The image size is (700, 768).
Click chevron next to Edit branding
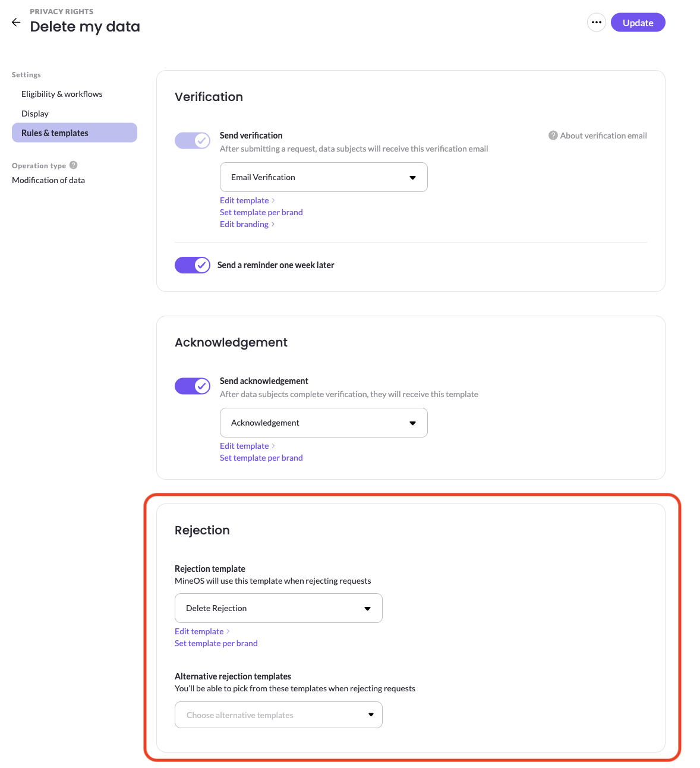click(273, 224)
